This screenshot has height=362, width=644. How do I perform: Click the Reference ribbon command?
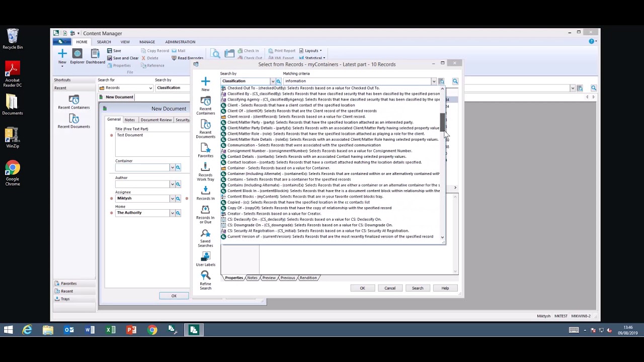coord(152,65)
